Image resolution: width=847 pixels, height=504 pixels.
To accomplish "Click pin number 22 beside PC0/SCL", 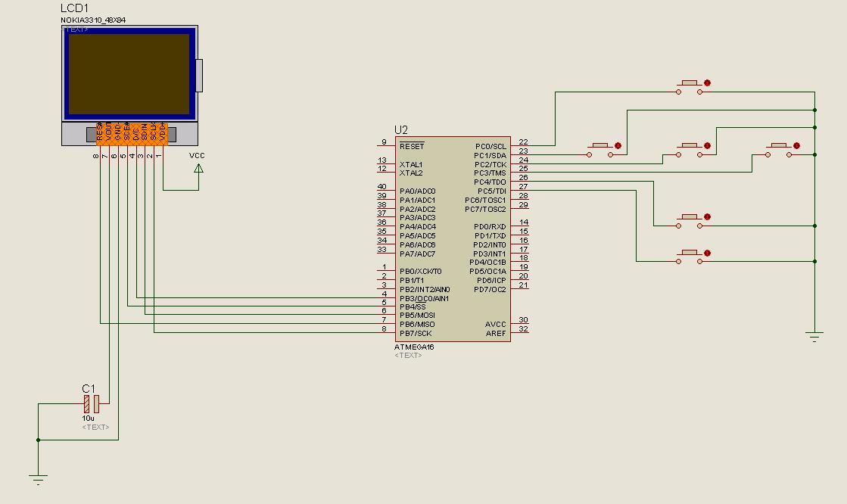I will pyautogui.click(x=523, y=142).
